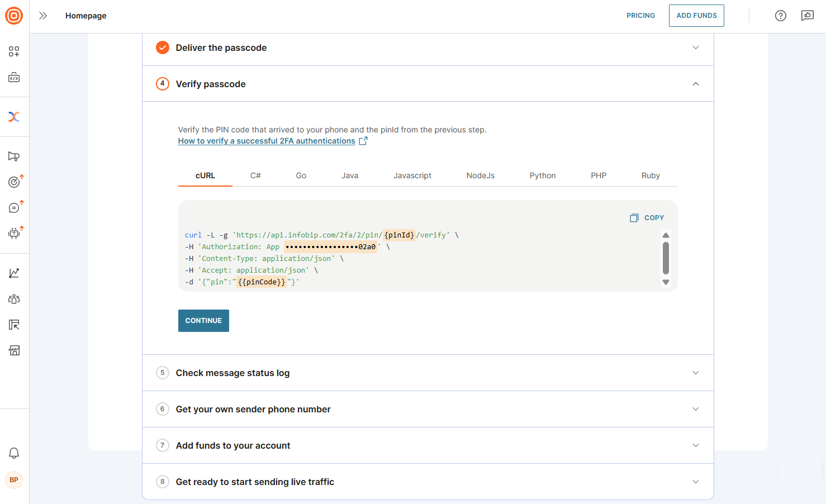Open notifications bell icon
This screenshot has height=504, width=826.
point(14,453)
